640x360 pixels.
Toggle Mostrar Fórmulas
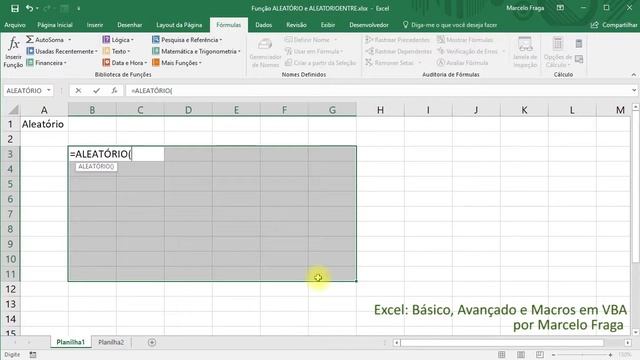[x=465, y=40]
